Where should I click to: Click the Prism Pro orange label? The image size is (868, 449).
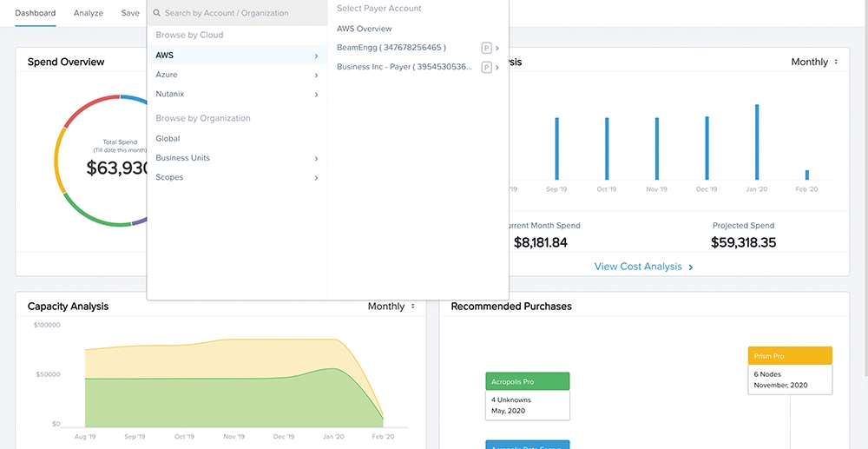pos(790,356)
